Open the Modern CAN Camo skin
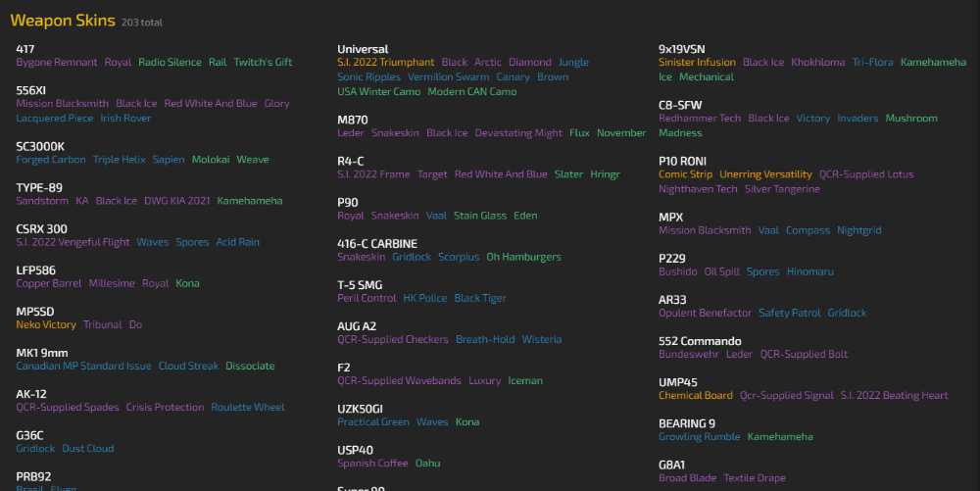Image resolution: width=980 pixels, height=491 pixels. pyautogui.click(x=472, y=92)
